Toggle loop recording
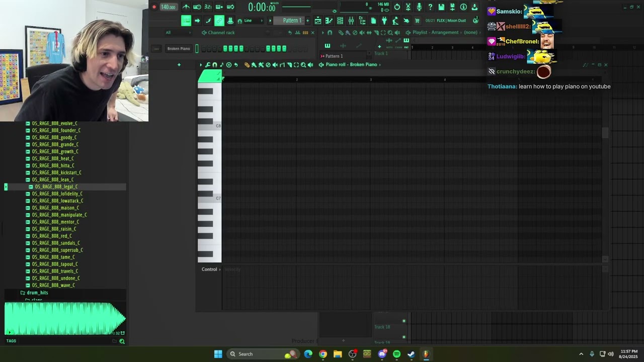644x362 pixels. point(230,7)
